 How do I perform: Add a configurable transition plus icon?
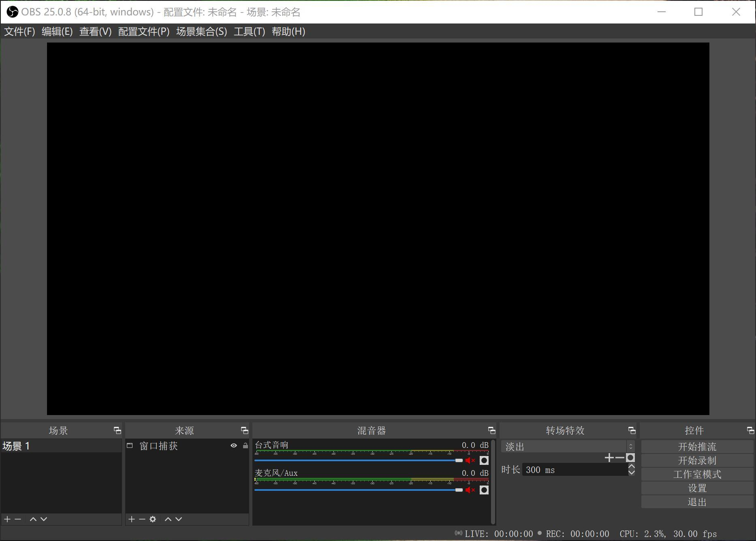click(x=609, y=458)
